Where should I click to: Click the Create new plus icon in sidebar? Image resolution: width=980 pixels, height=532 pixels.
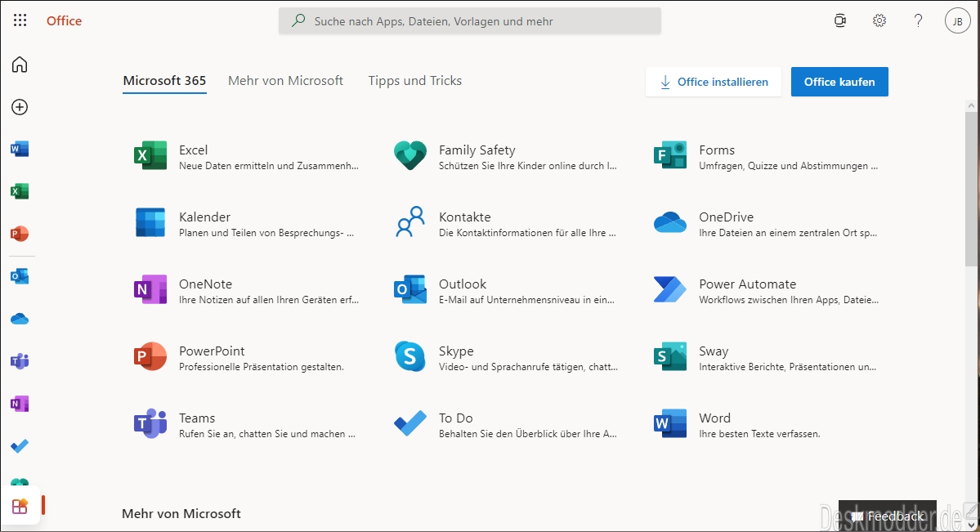pyautogui.click(x=20, y=107)
